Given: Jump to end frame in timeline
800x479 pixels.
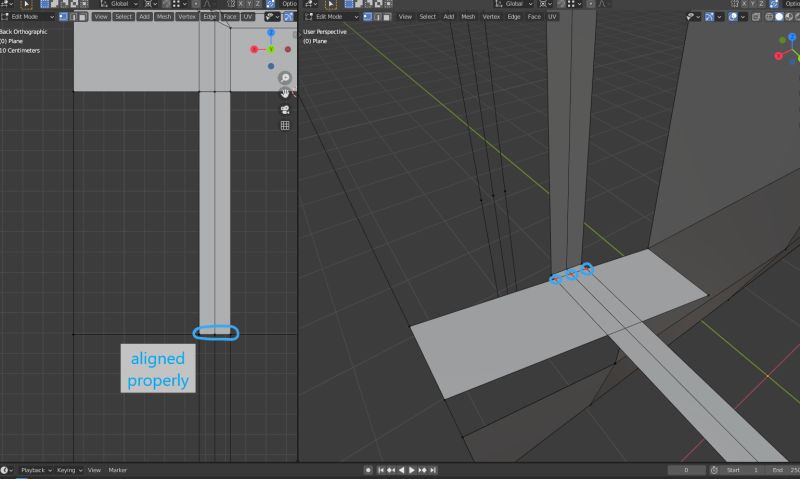Looking at the screenshot, I should (x=433, y=470).
